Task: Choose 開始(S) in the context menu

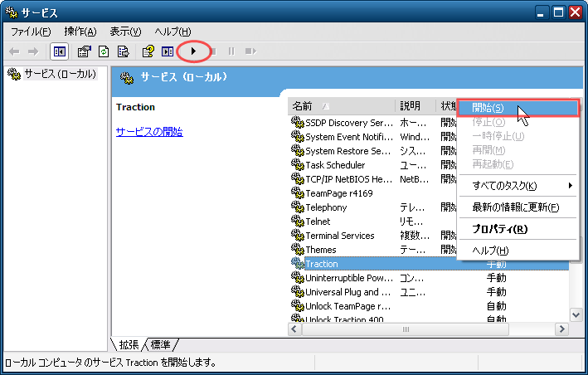Action: click(518, 108)
